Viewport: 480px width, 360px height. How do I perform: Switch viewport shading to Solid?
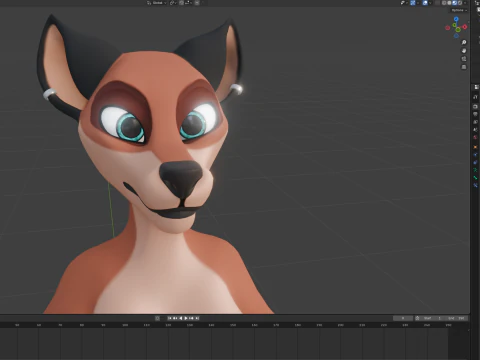449,3
